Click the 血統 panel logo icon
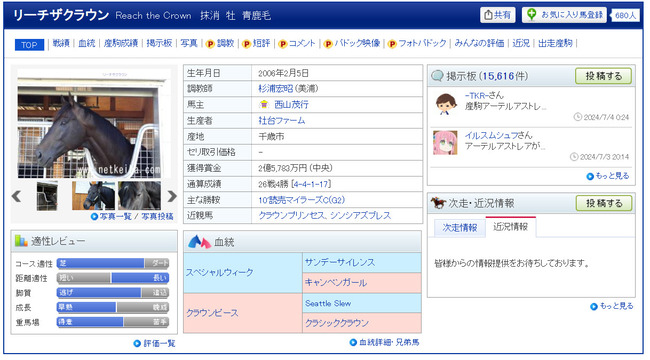 click(x=199, y=242)
